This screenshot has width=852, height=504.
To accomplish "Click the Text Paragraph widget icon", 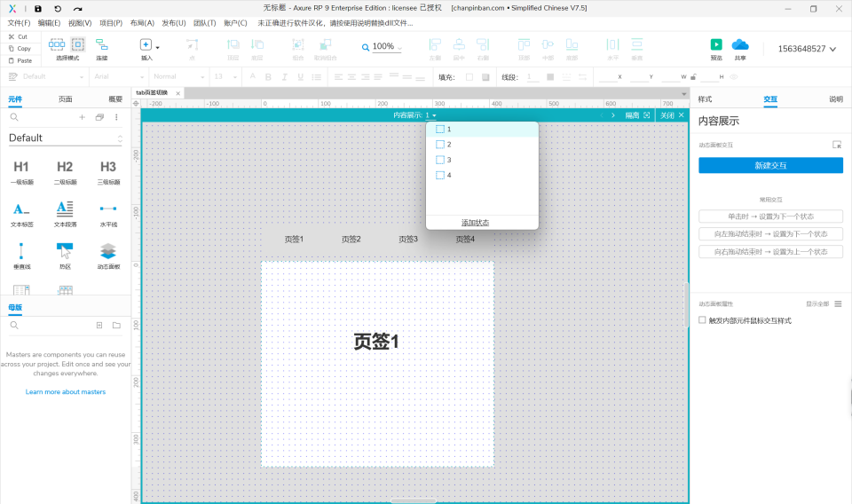I will coord(65,209).
